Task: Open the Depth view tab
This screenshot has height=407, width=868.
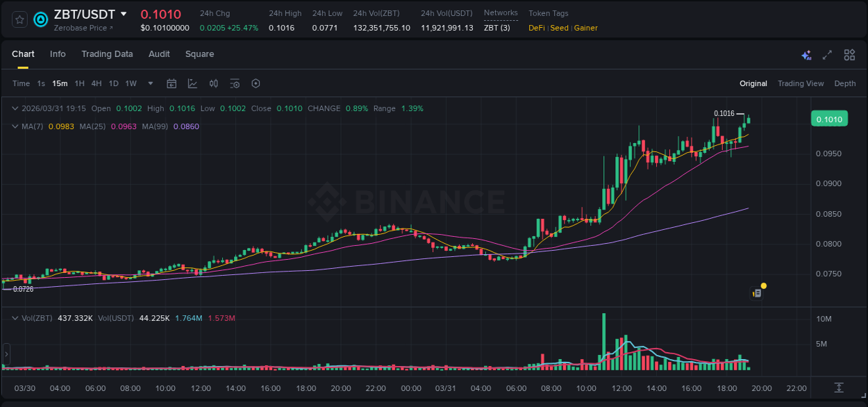Action: (845, 83)
